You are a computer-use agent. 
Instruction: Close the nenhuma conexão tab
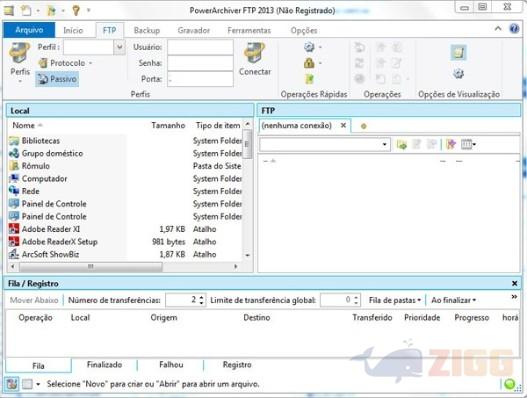tap(343, 125)
